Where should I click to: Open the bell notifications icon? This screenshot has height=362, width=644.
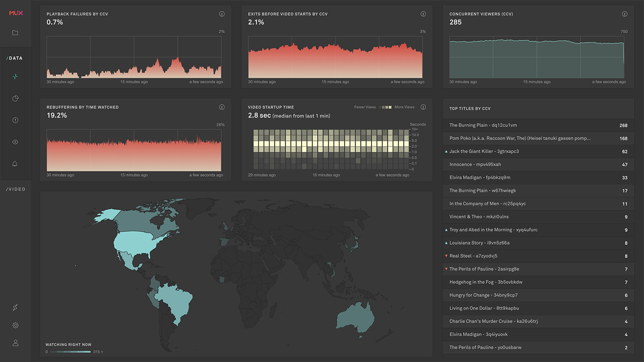tap(15, 164)
